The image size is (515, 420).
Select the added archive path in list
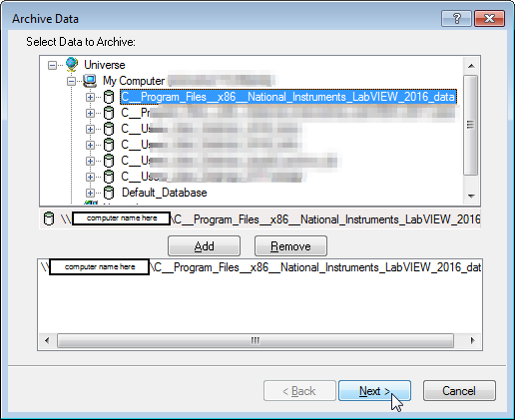260,267
